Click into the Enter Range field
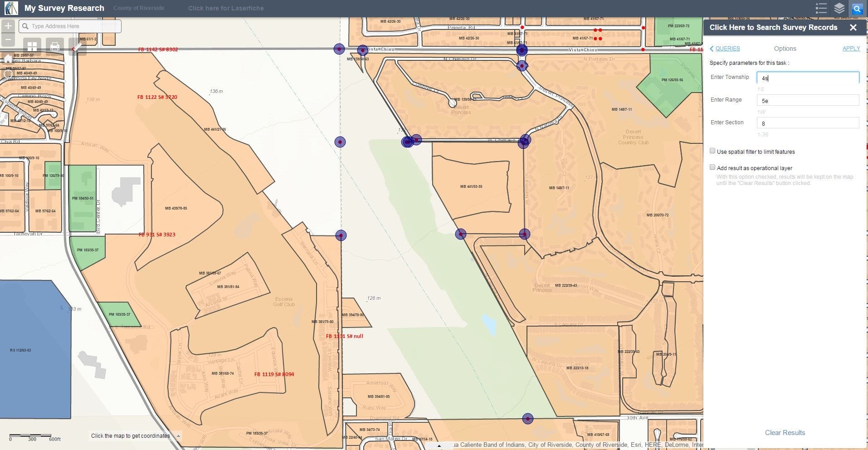The width and height of the screenshot is (868, 450). coord(808,101)
